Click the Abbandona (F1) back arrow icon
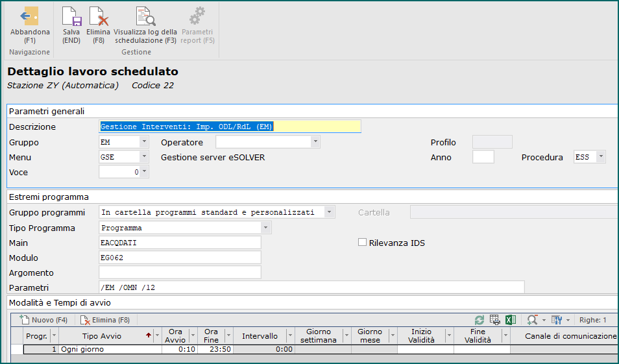Screen dimensions: 619x364 [30, 17]
